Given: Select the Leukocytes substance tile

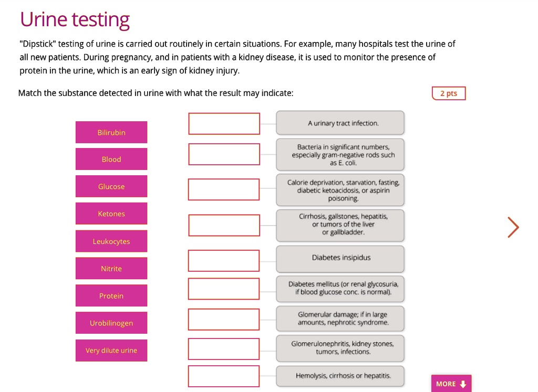Looking at the screenshot, I should click(111, 241).
